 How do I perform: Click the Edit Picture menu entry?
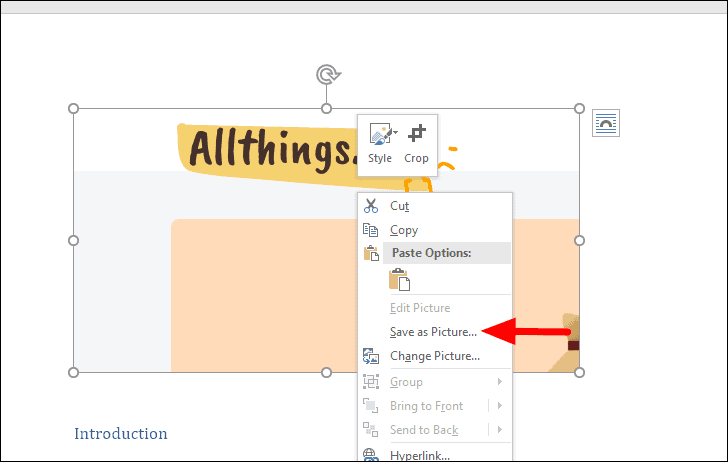[420, 308]
